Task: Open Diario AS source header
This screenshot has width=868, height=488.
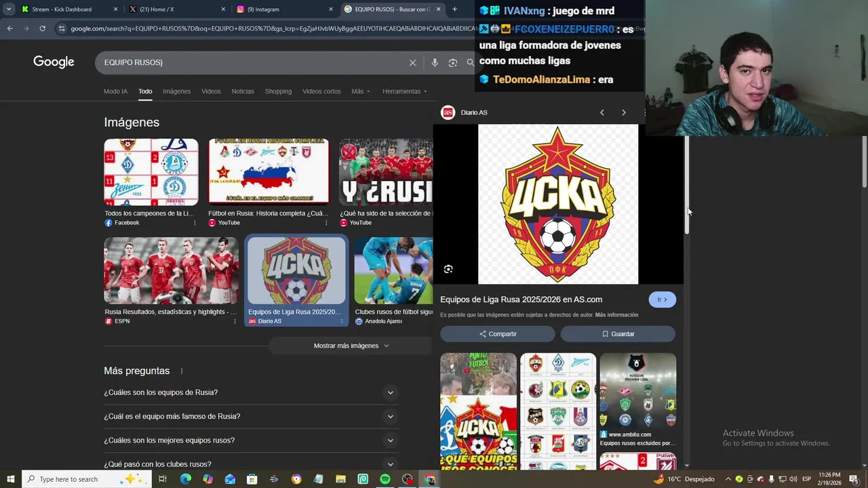Action: pyautogui.click(x=464, y=113)
